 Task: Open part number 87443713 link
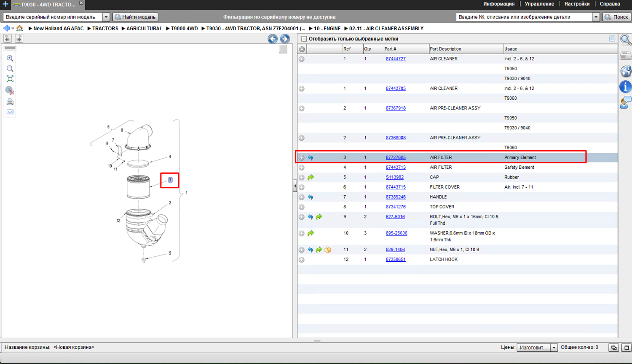tap(396, 167)
